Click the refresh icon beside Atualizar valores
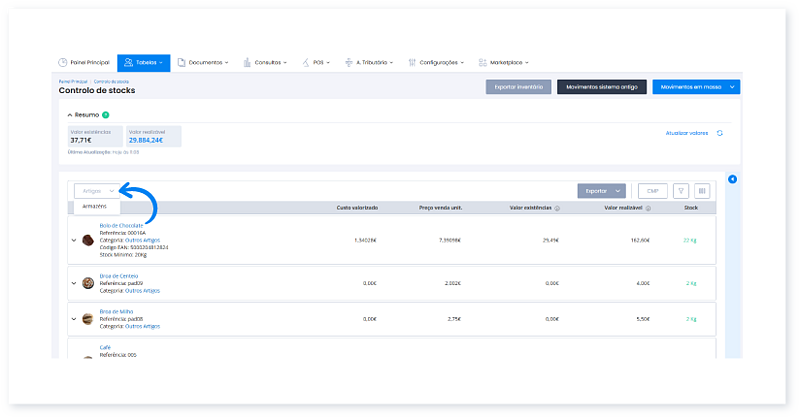The height and width of the screenshot is (419, 800). pyautogui.click(x=719, y=132)
